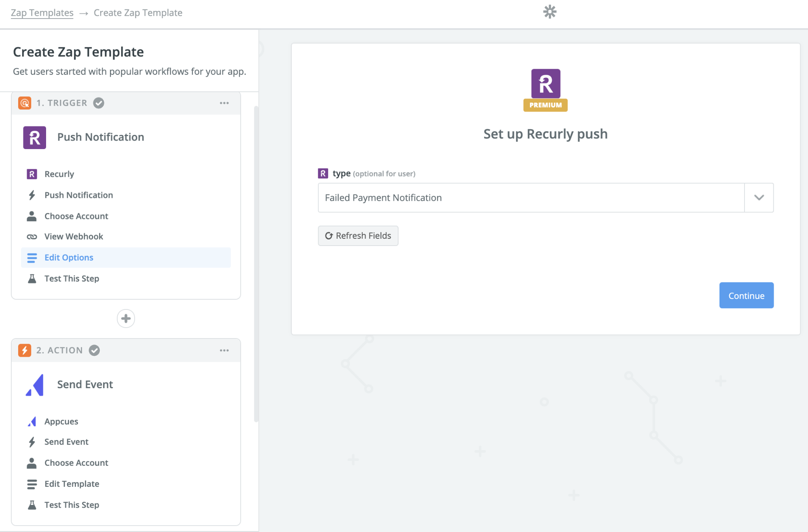
Task: Click the left panel vertical scrollbar
Action: pyautogui.click(x=256, y=264)
